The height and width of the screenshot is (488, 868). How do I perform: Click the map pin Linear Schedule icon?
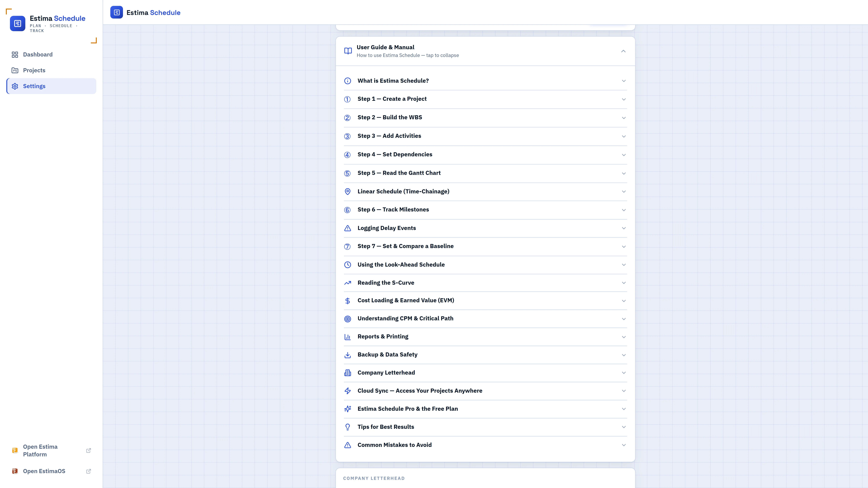(x=348, y=192)
